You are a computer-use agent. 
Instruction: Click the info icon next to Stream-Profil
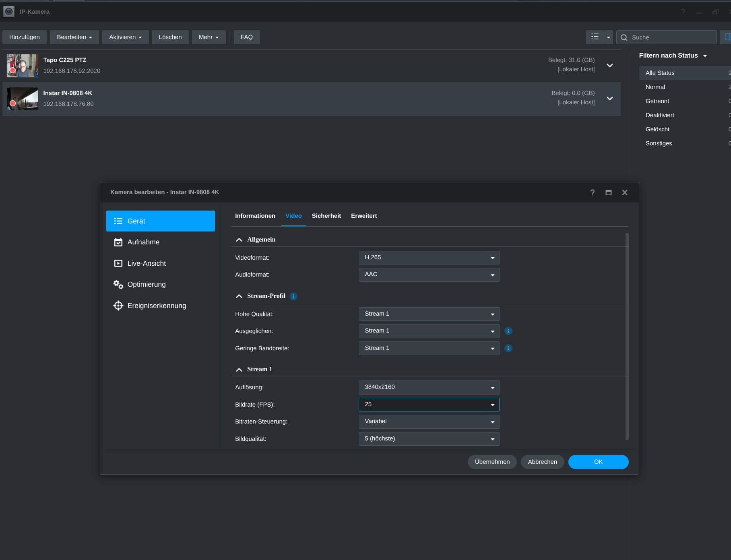(293, 296)
